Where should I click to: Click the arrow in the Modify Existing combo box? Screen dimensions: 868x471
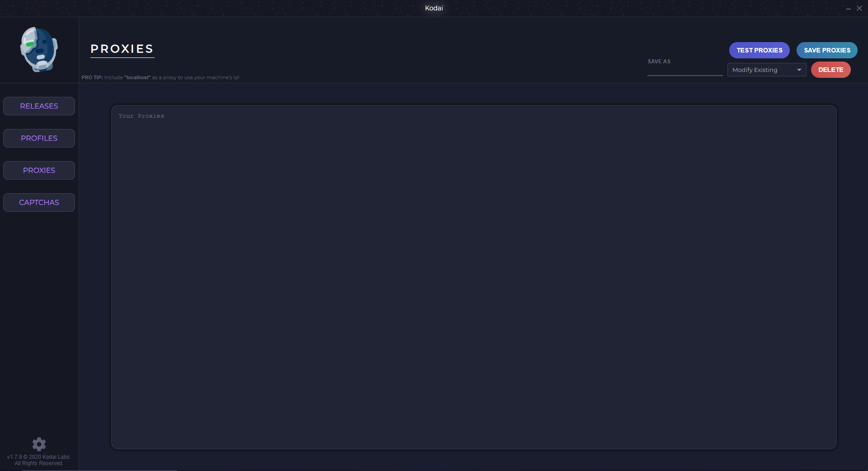pyautogui.click(x=799, y=70)
